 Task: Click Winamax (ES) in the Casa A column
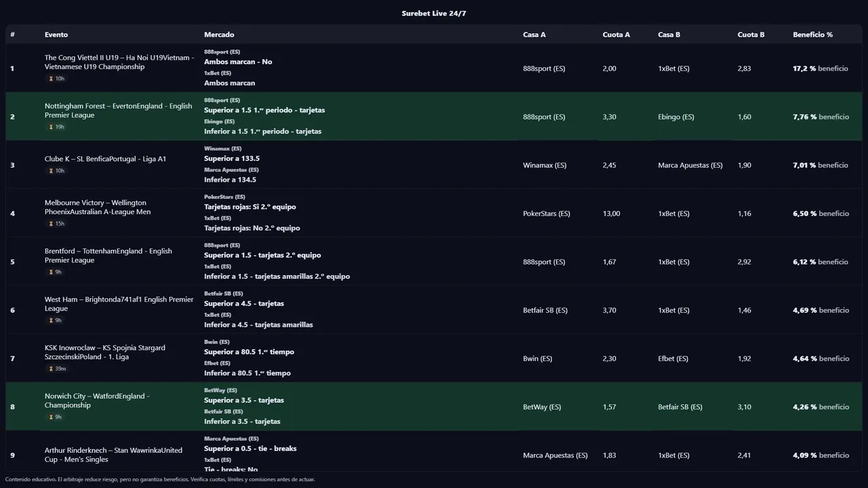(545, 165)
